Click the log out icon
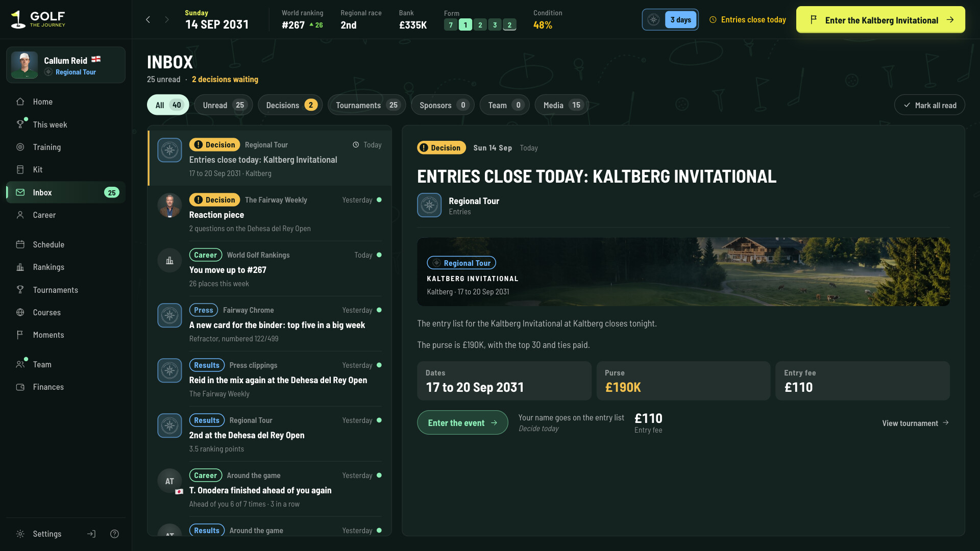Image resolution: width=980 pixels, height=551 pixels. [91, 534]
